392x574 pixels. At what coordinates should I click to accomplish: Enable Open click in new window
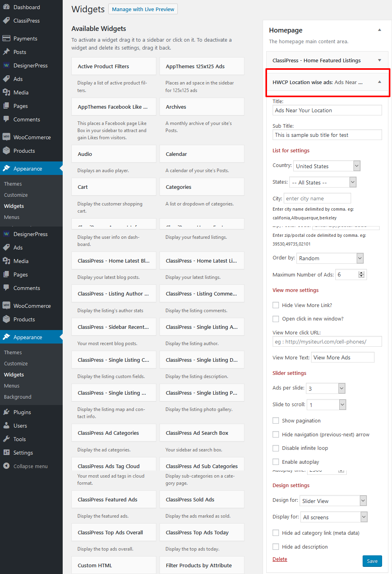276,319
